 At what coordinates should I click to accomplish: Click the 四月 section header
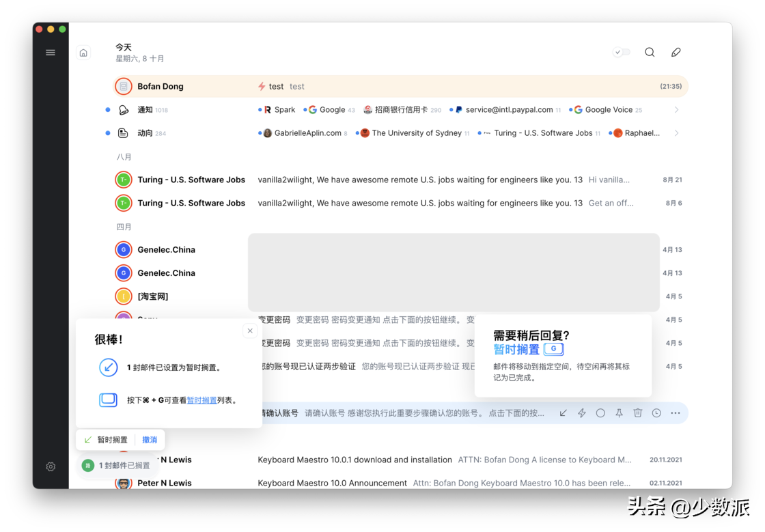pyautogui.click(x=124, y=227)
